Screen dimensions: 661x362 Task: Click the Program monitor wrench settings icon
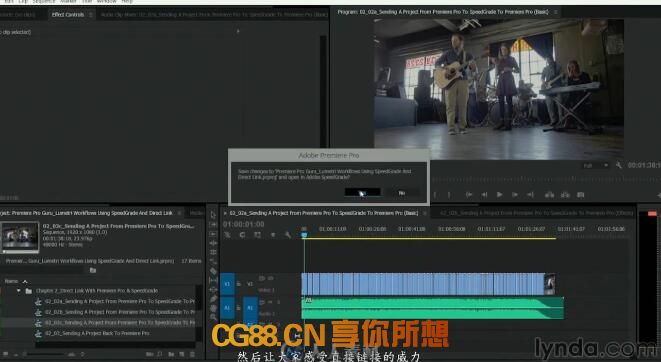(x=618, y=166)
